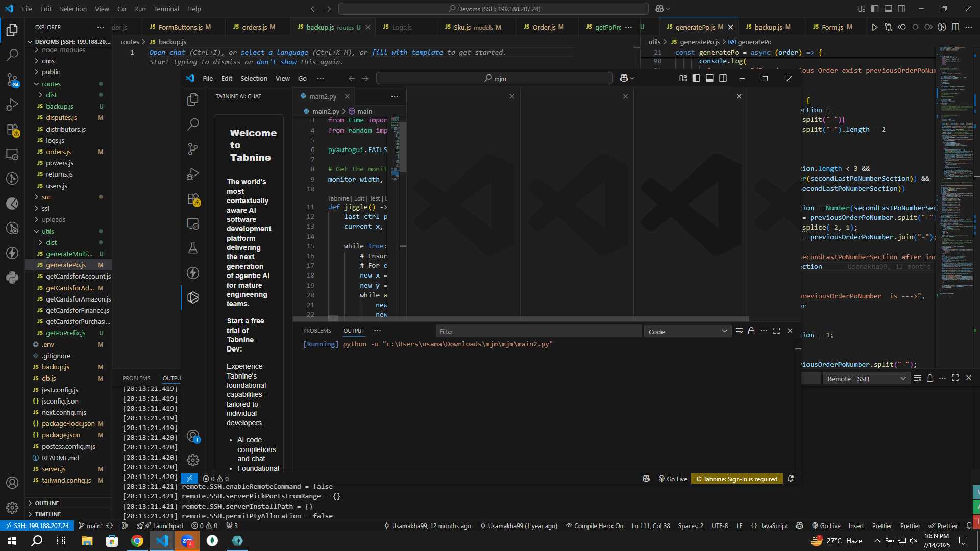Collapse the utils folder in Explorer
This screenshot has width=980, height=551.
tap(48, 231)
